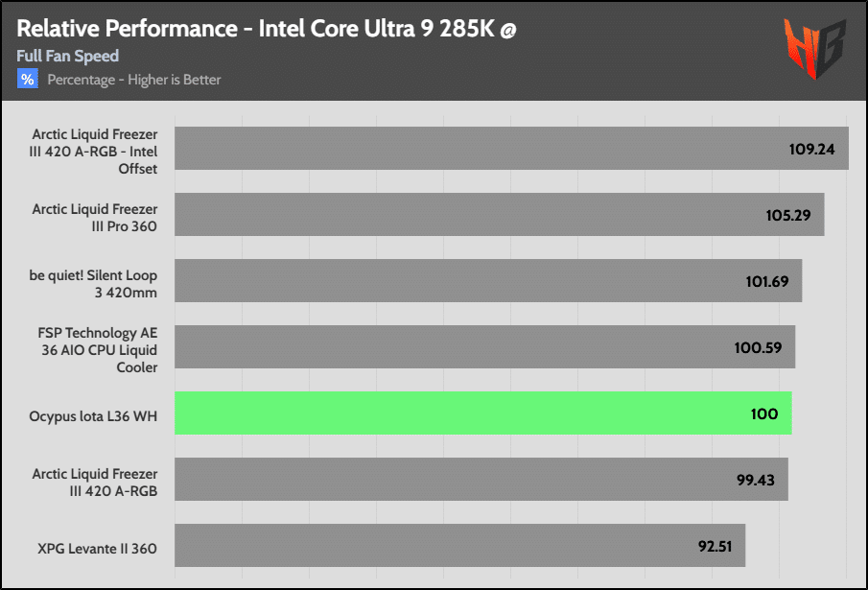This screenshot has height=590, width=868.
Task: Select the Ocypus Iota L36 WH label
Action: 93,416
